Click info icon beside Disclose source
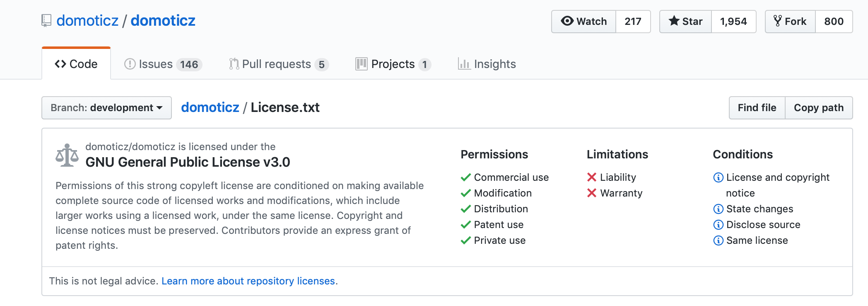The width and height of the screenshot is (868, 306). [718, 225]
